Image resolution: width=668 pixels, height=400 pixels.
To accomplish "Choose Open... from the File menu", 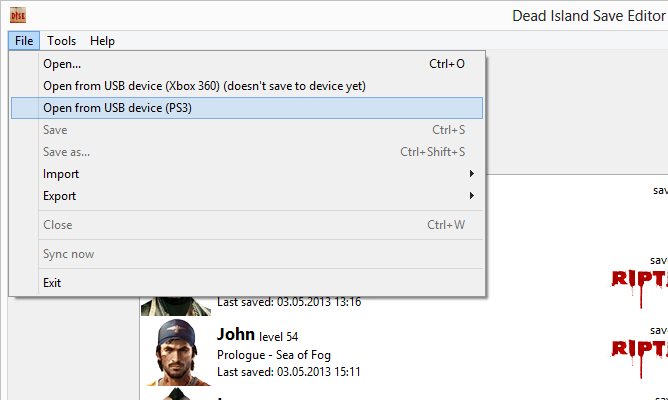I will 62,64.
